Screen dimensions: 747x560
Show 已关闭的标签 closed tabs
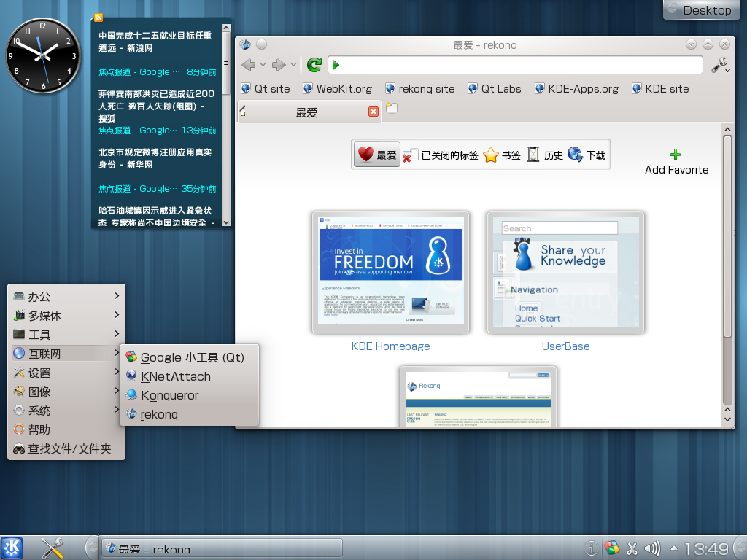pyautogui.click(x=440, y=155)
